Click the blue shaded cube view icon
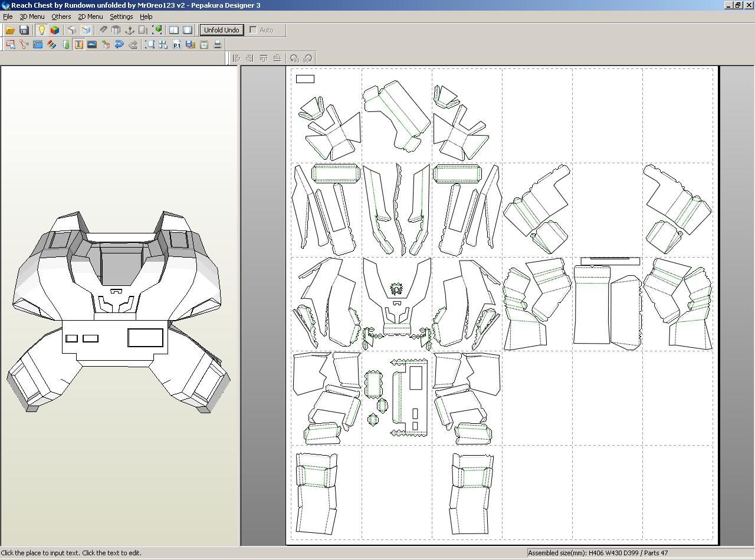 tap(86, 30)
